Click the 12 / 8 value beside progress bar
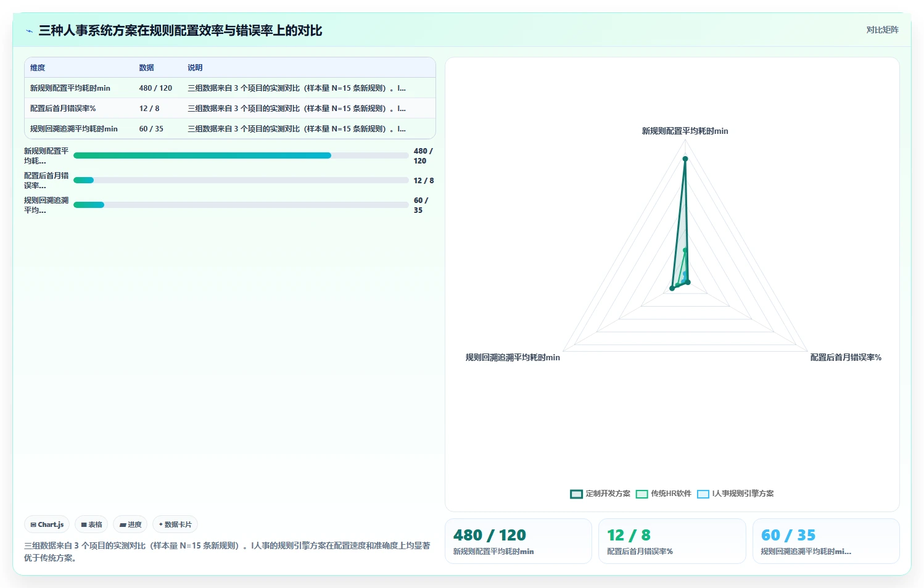 [x=424, y=181]
